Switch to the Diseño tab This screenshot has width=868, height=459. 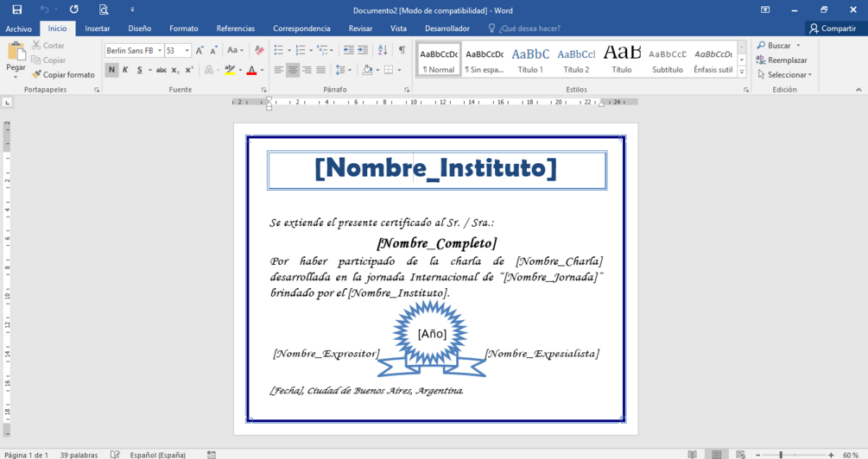point(140,28)
